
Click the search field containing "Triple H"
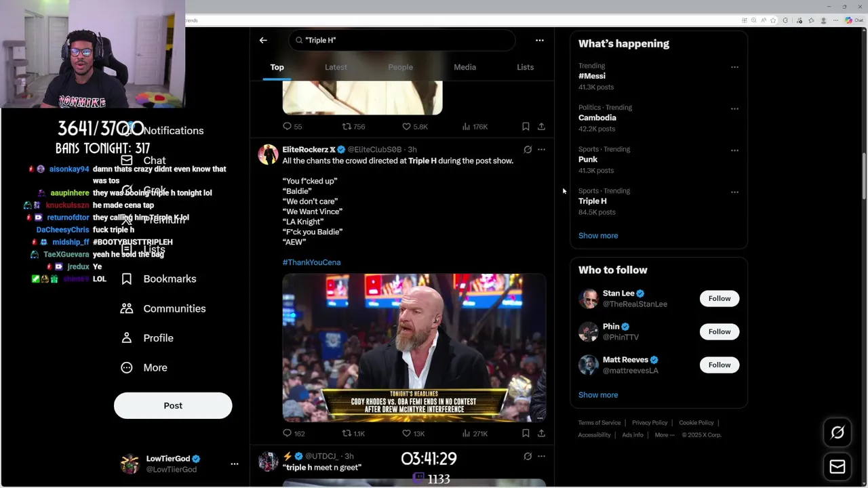coord(402,40)
